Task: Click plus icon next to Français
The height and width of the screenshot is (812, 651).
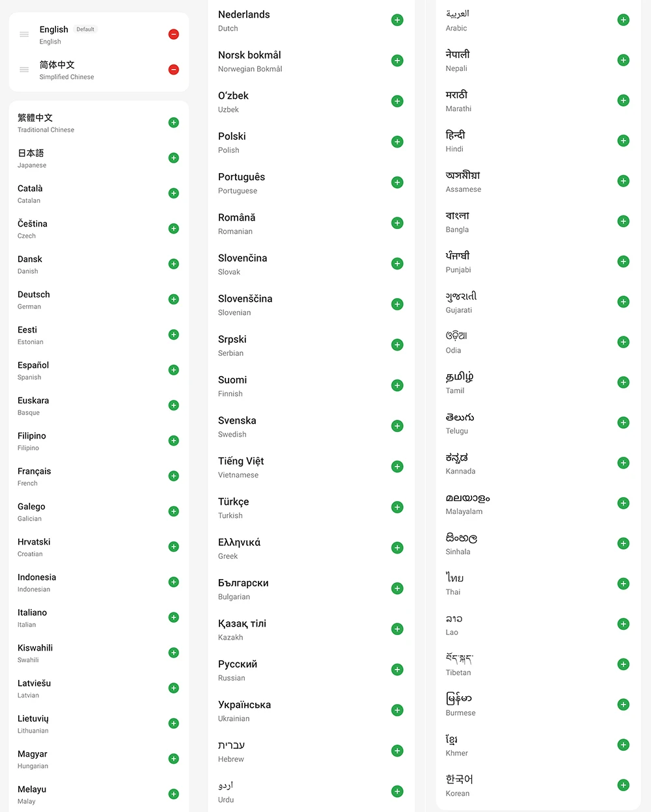Action: pos(174,476)
